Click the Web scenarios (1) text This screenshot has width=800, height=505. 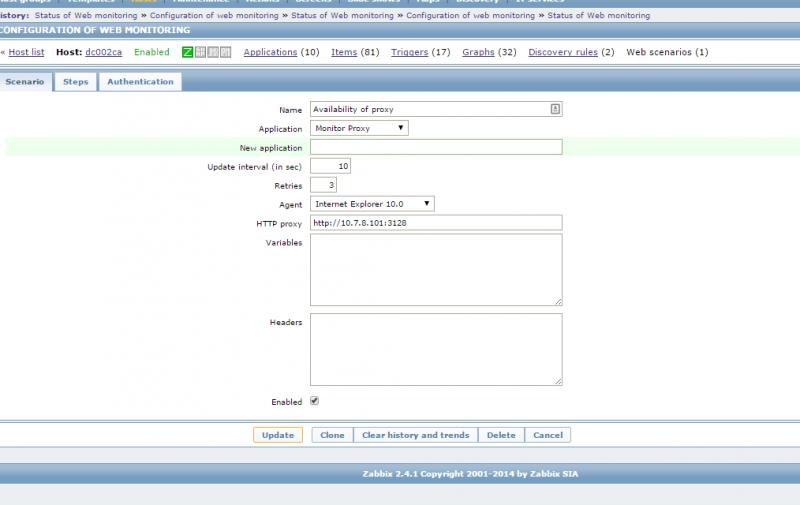[x=667, y=52]
